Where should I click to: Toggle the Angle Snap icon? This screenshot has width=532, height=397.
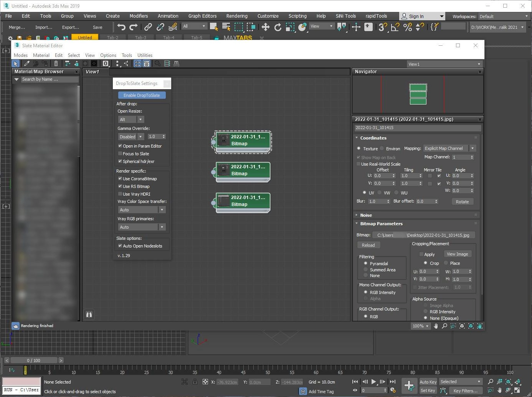(x=395, y=27)
